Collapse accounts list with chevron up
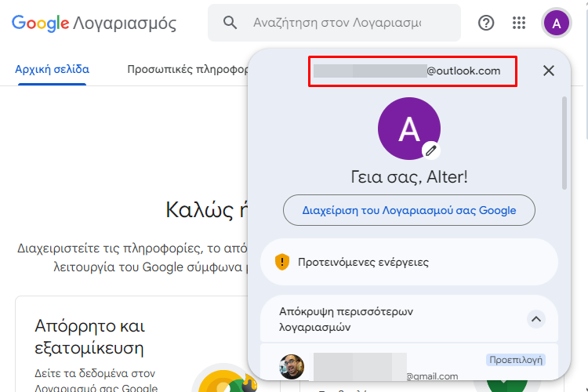This screenshot has height=392, width=588. 536,319
